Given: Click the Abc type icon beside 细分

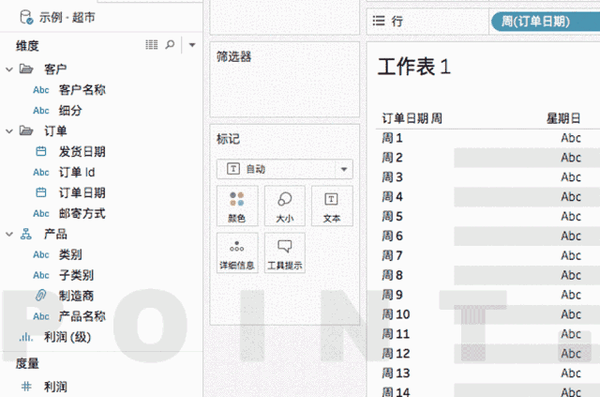Looking at the screenshot, I should tap(41, 111).
